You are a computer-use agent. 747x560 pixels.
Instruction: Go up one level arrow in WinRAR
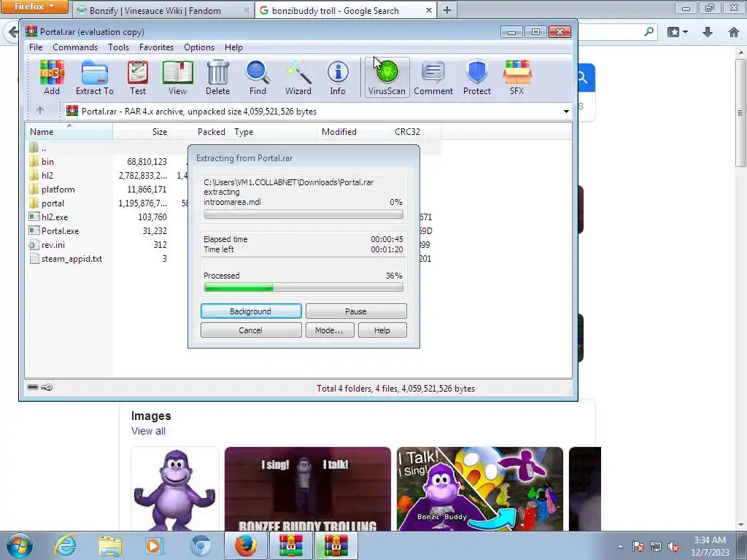click(40, 111)
